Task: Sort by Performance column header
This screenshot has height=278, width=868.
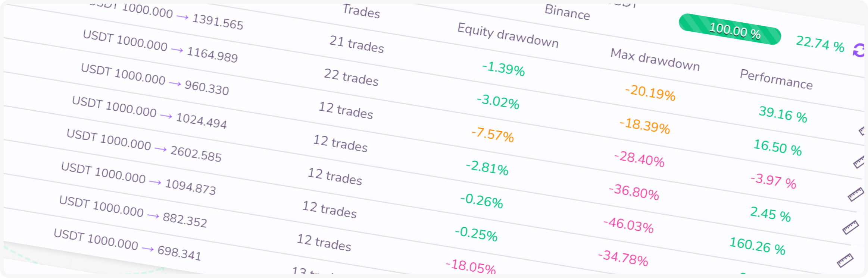Action: tap(776, 79)
